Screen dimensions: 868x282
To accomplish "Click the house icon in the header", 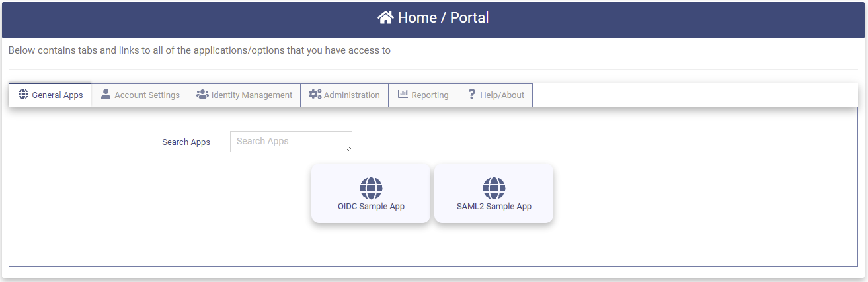I will pos(385,18).
